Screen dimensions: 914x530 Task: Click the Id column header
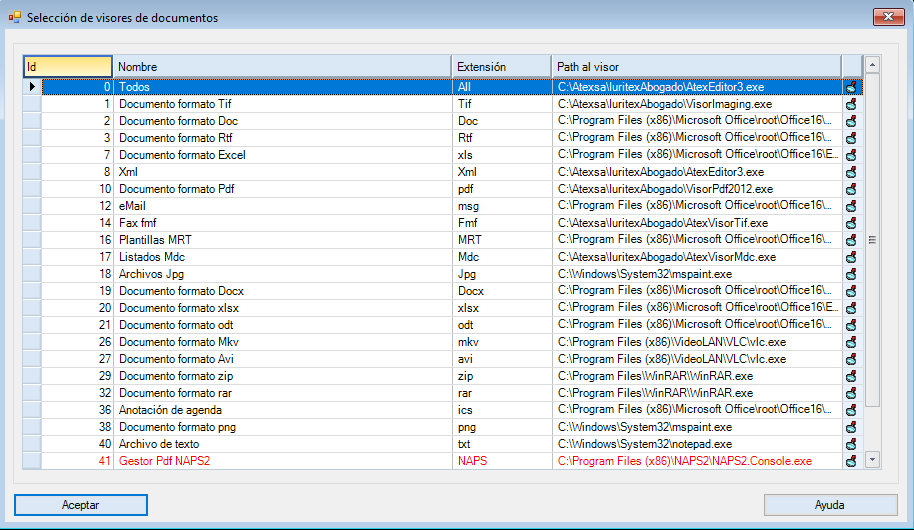coord(68,66)
